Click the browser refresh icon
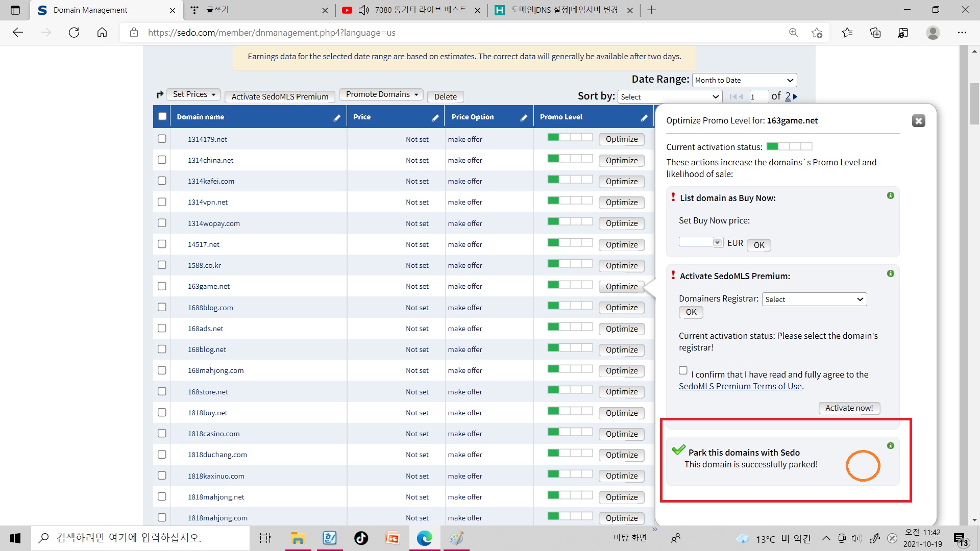The width and height of the screenshot is (980, 551). [x=74, y=33]
